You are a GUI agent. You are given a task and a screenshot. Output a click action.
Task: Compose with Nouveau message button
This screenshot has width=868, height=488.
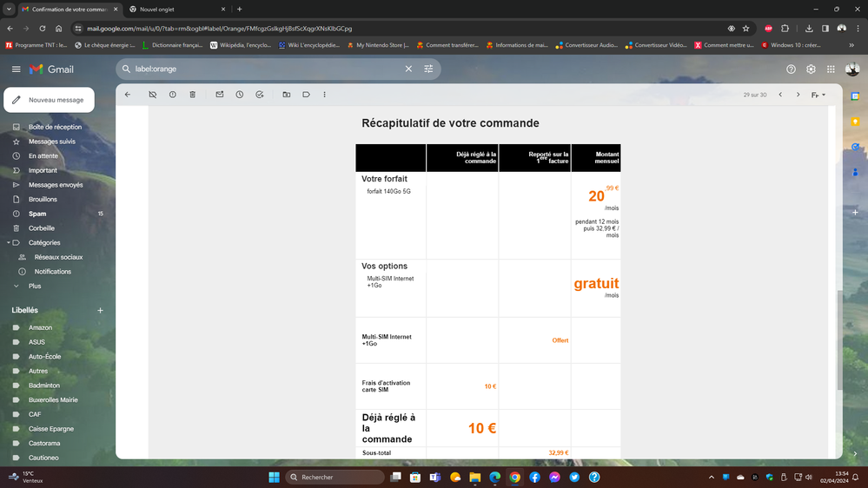point(49,100)
